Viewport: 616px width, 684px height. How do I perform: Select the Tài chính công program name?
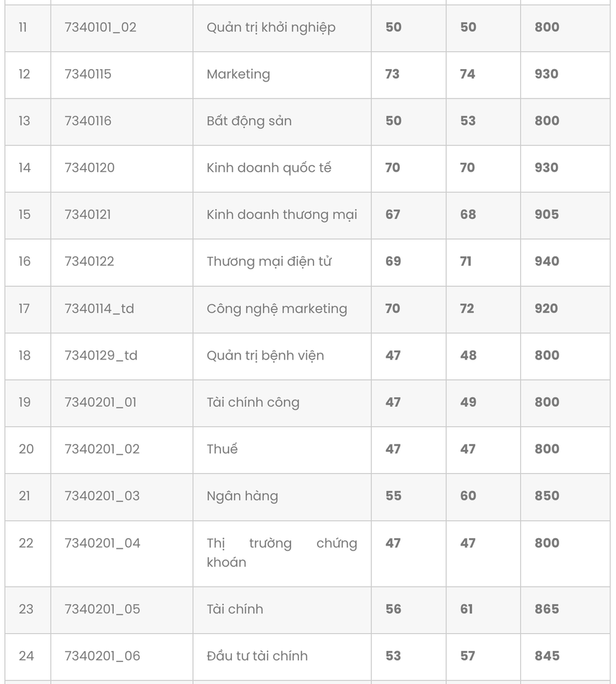[253, 403]
